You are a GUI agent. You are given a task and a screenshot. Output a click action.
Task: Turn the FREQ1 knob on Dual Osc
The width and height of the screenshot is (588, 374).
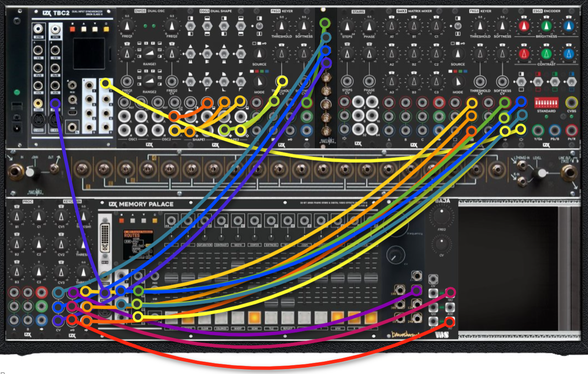coord(127,26)
